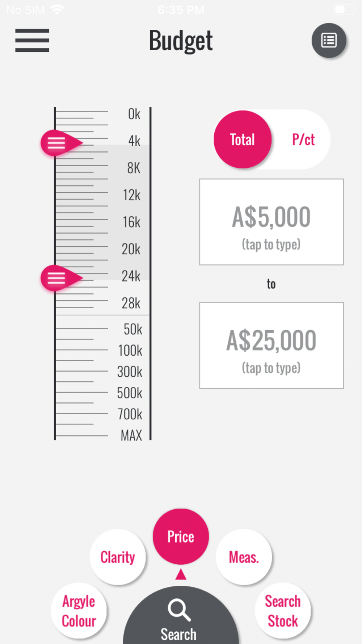
Task: Open the Clarity filter
Action: pyautogui.click(x=118, y=557)
